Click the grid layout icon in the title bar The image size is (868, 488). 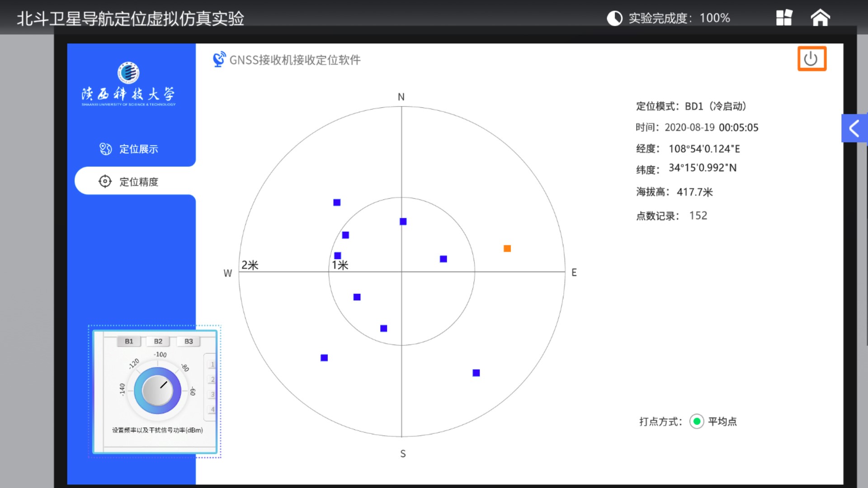[x=783, y=18]
